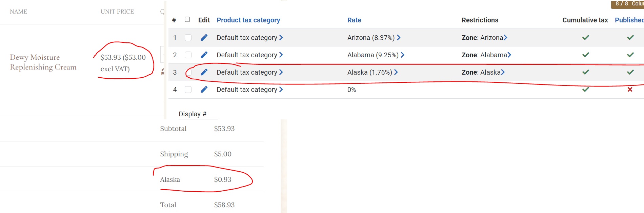
Task: Open Dewy Moisture Replenishing Cream product
Action: (43, 62)
